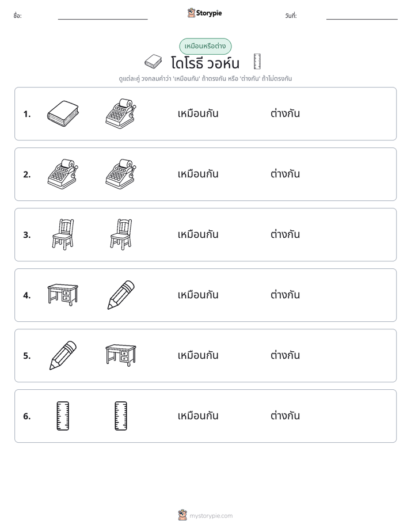Select ต่างกัน in row 5

click(285, 355)
